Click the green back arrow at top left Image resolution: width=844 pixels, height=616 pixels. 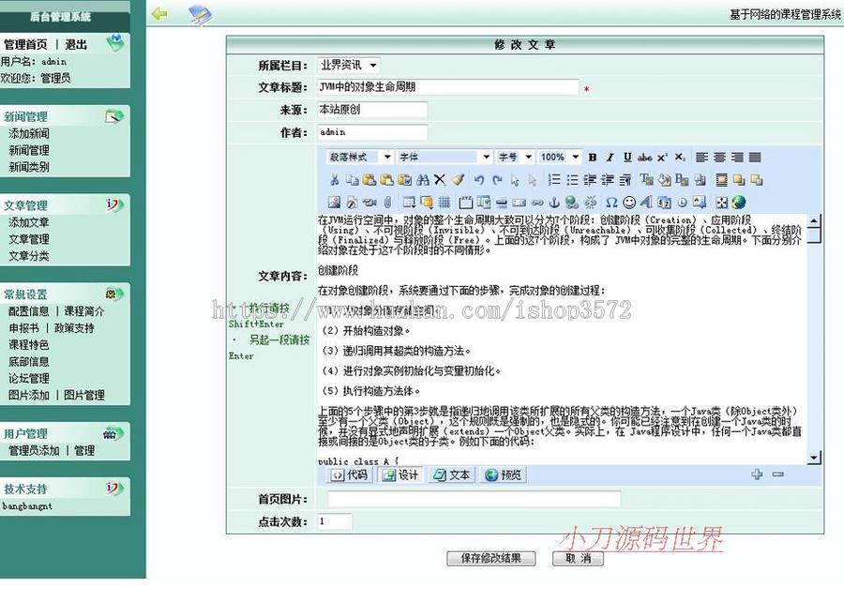(158, 12)
